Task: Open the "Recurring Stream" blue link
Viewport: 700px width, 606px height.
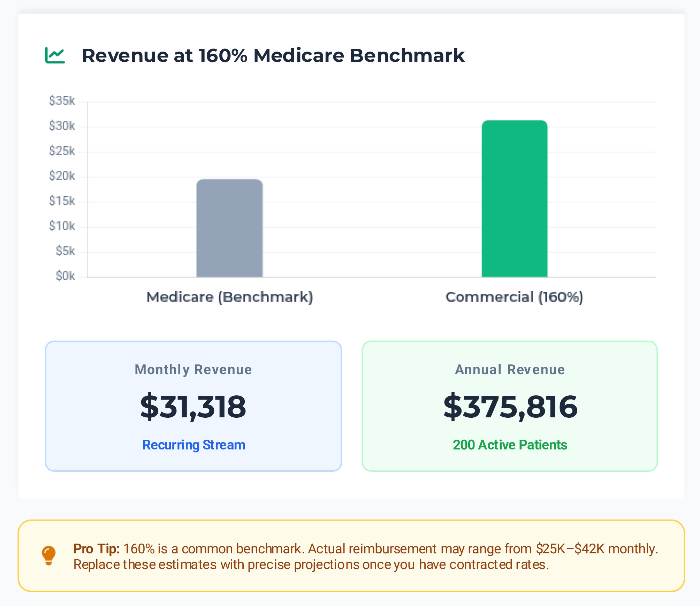Action: 194,445
